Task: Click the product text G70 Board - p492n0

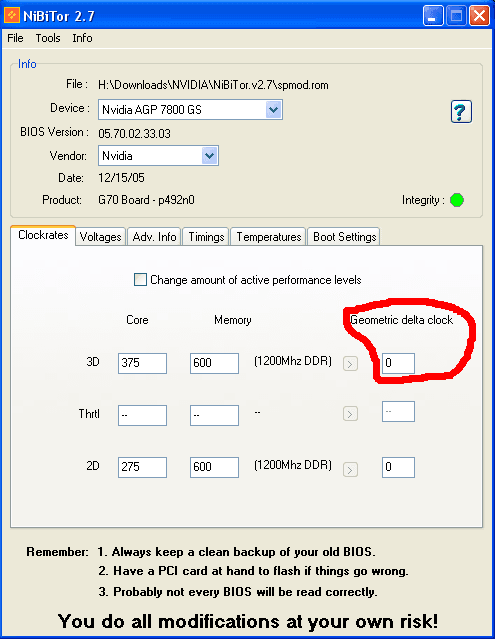Action: 146,200
